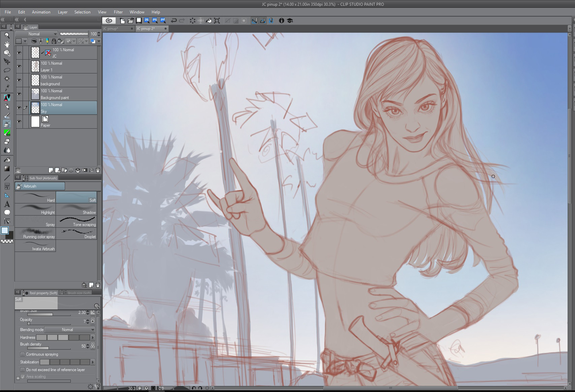The image size is (575, 392).
Task: Click the Export as PNG icon
Action: click(155, 21)
